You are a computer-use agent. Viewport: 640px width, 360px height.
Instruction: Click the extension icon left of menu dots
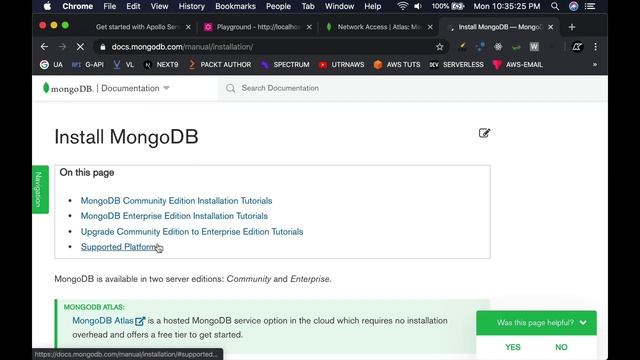pyautogui.click(x=577, y=47)
